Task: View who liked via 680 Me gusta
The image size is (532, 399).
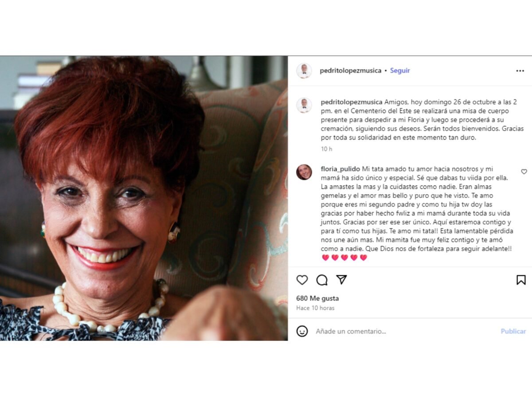Action: pyautogui.click(x=317, y=298)
